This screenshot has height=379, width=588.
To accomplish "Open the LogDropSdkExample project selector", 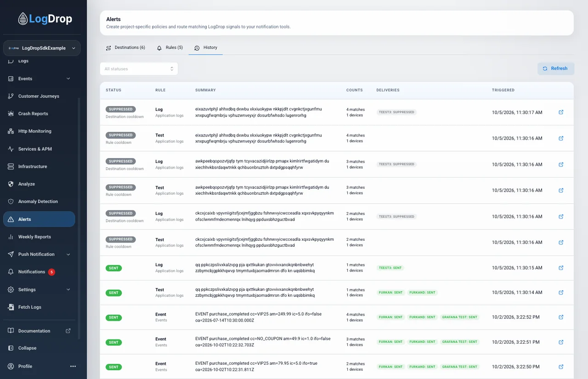I will (42, 48).
